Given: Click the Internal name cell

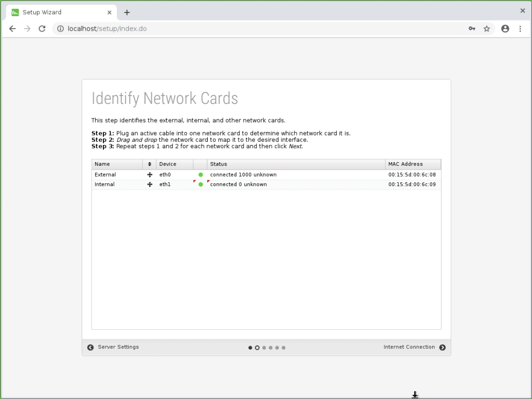Looking at the screenshot, I should click(x=117, y=184).
